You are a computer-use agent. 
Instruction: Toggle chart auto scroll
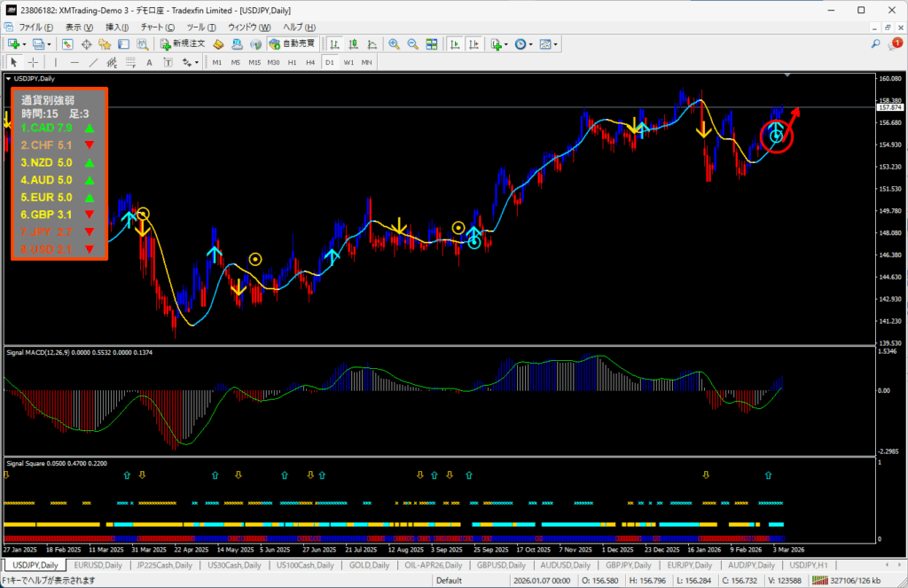tap(454, 43)
